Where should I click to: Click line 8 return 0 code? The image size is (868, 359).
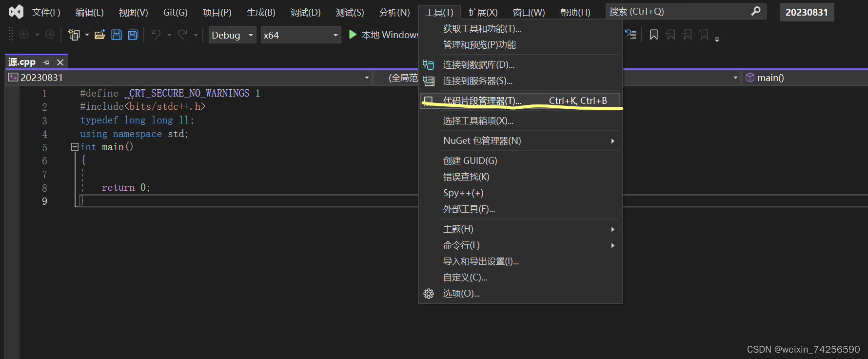126,188
